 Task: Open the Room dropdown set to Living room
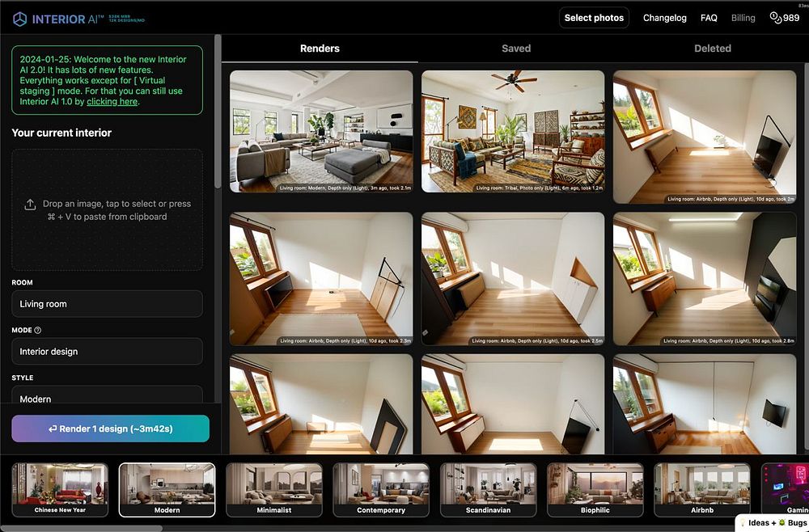pyautogui.click(x=107, y=304)
